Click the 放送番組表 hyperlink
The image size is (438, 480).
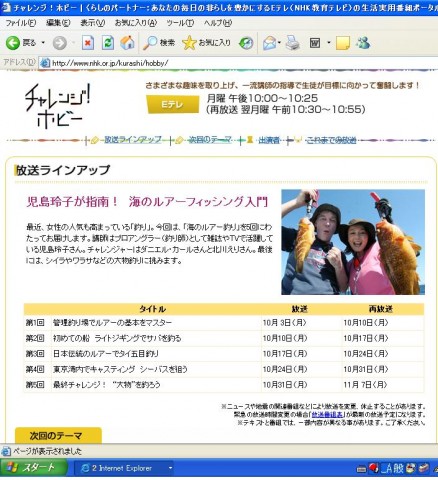[327, 415]
